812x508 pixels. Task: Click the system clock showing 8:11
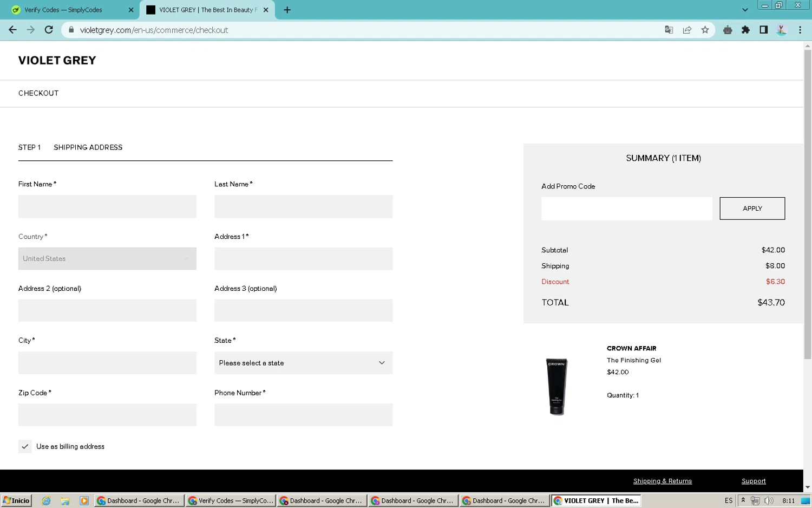pyautogui.click(x=789, y=501)
